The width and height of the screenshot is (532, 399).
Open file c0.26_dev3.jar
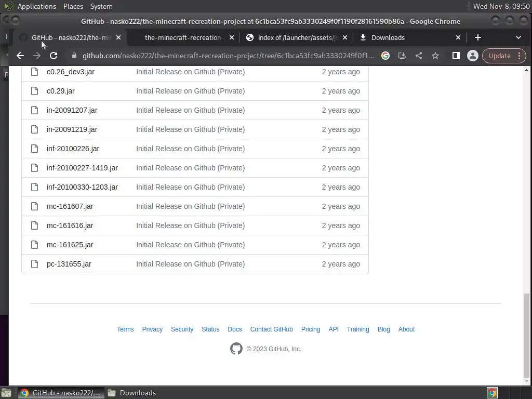(x=71, y=72)
